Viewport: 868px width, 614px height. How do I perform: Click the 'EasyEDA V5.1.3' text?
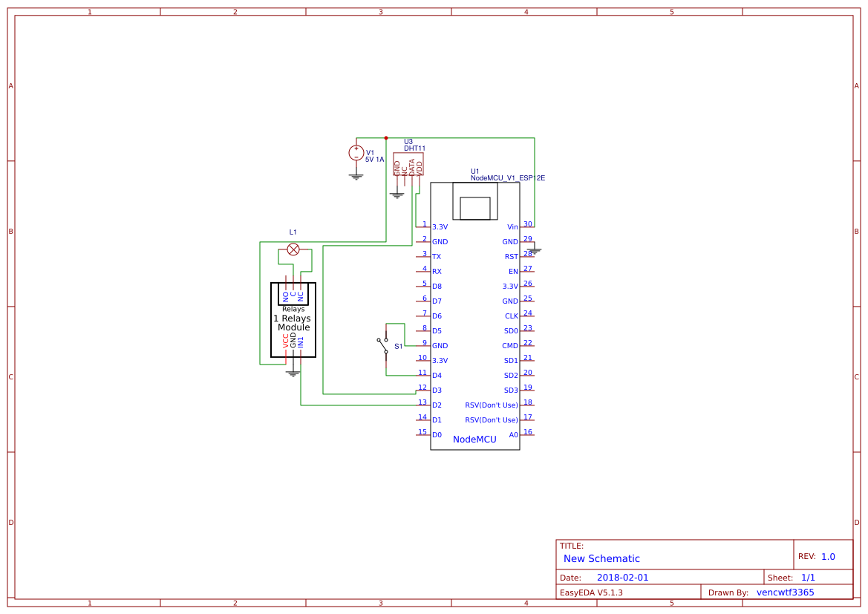[x=591, y=592]
